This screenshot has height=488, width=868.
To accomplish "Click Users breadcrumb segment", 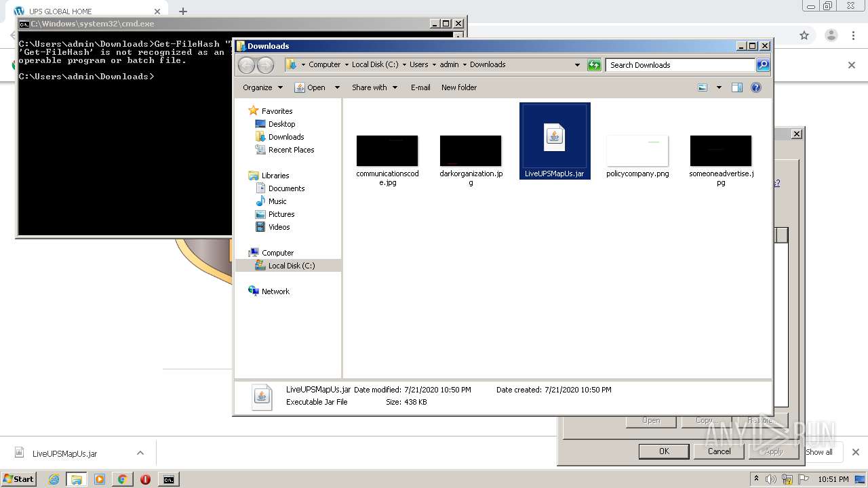I will coord(418,65).
